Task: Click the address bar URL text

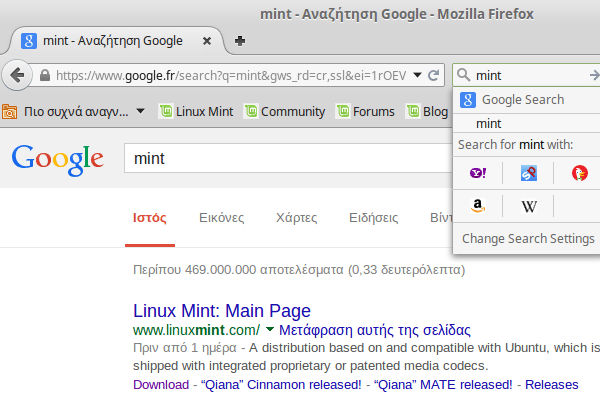Action: [x=231, y=75]
